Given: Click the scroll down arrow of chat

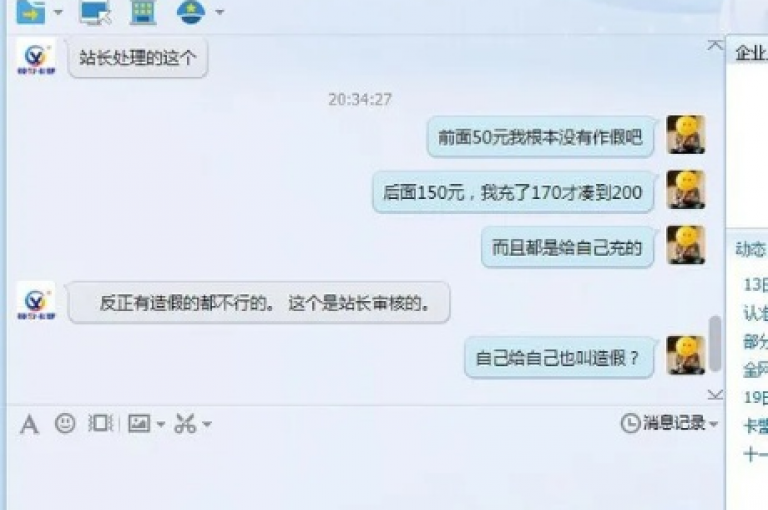Looking at the screenshot, I should point(715,394).
